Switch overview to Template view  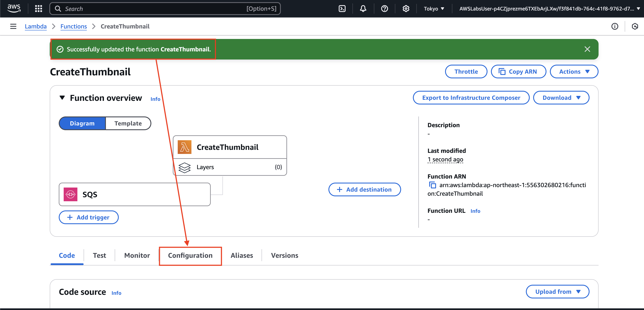[128, 123]
